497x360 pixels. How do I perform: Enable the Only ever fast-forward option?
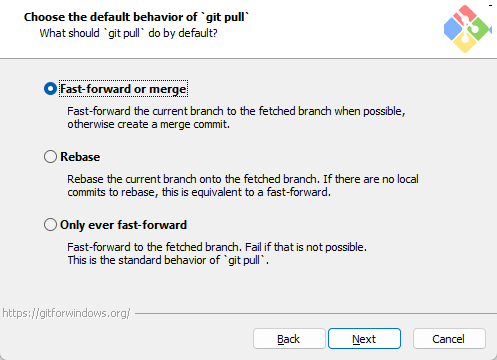[50, 225]
